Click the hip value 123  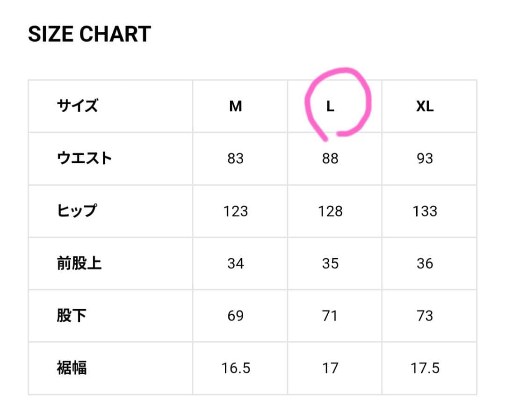pyautogui.click(x=236, y=211)
